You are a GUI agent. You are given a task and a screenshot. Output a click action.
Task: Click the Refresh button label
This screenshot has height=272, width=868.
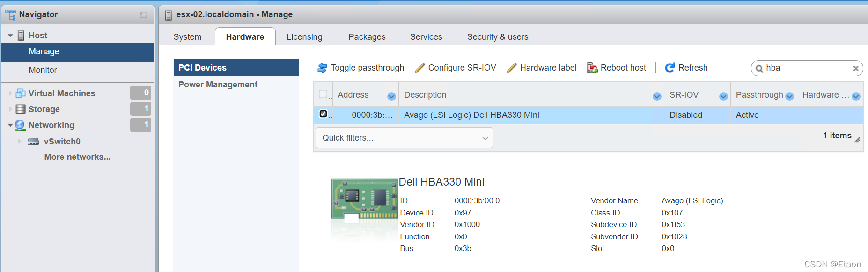pyautogui.click(x=693, y=68)
